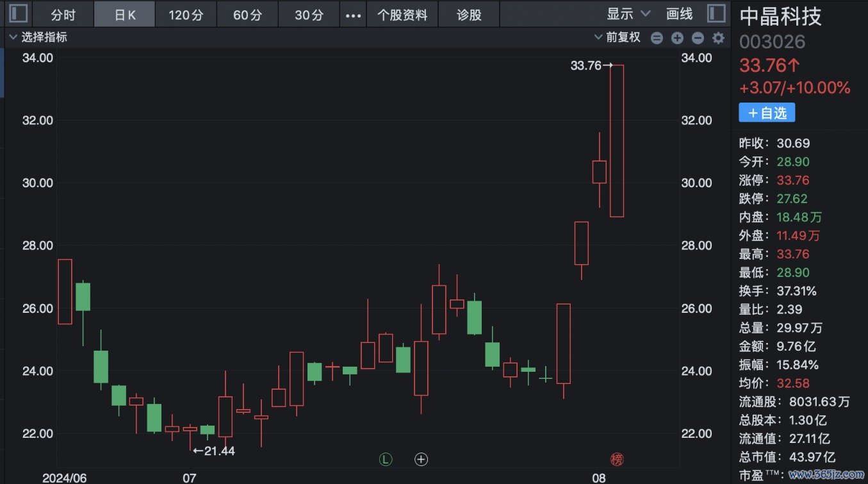
Task: Click the 涨停 33.76 row
Action: tap(774, 180)
